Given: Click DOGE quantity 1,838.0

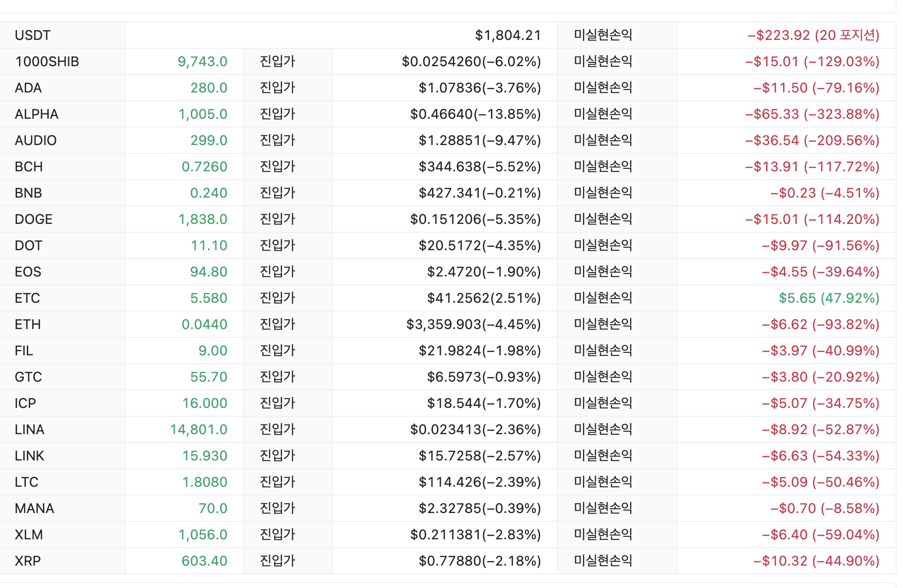Looking at the screenshot, I should click(x=203, y=220).
